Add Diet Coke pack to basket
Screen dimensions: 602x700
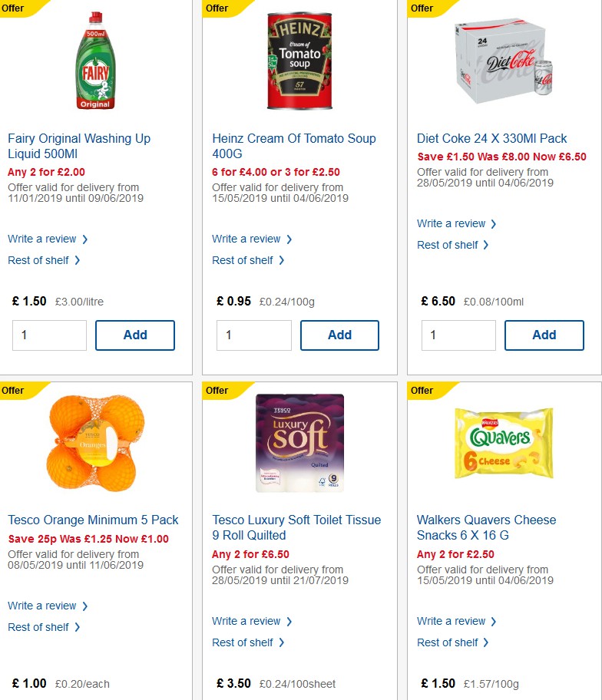tap(544, 335)
